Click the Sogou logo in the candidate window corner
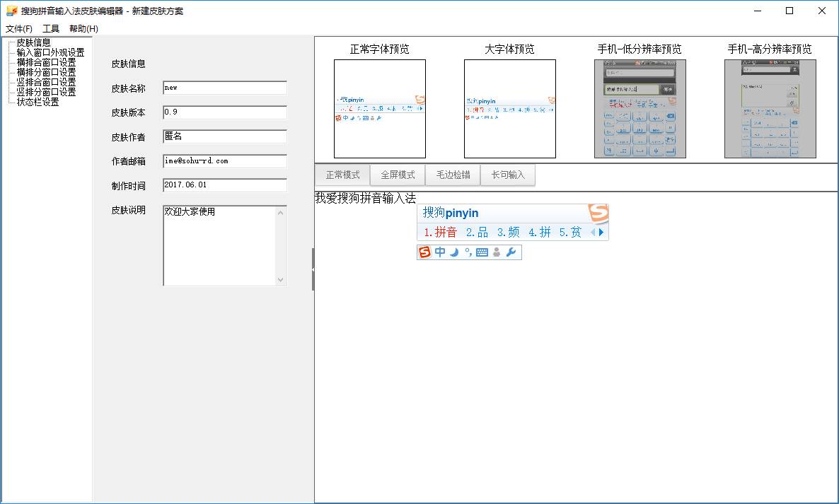 coord(598,213)
